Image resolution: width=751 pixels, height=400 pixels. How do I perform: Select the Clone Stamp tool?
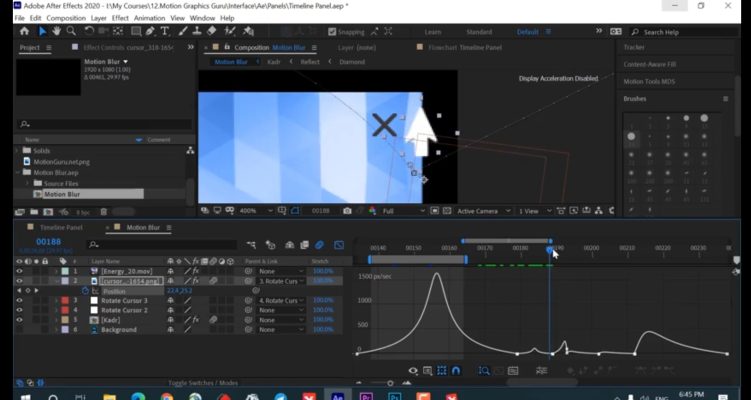197,32
